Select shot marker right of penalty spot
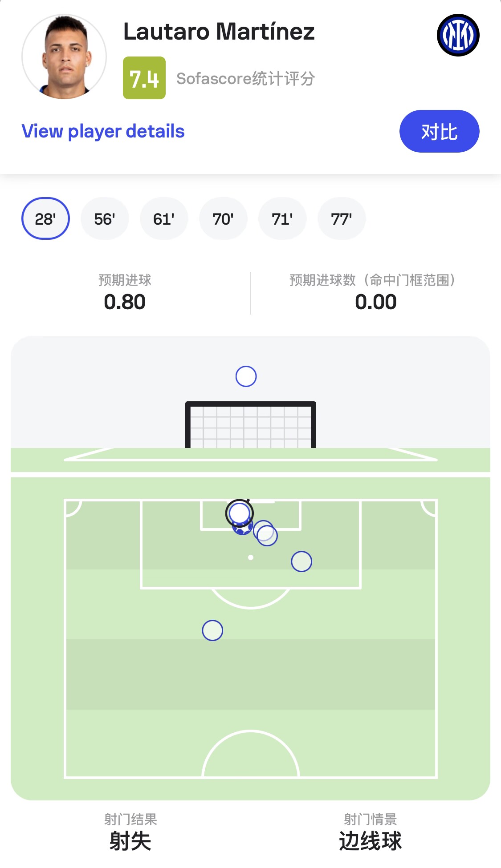The height and width of the screenshot is (868, 501). pos(301,561)
